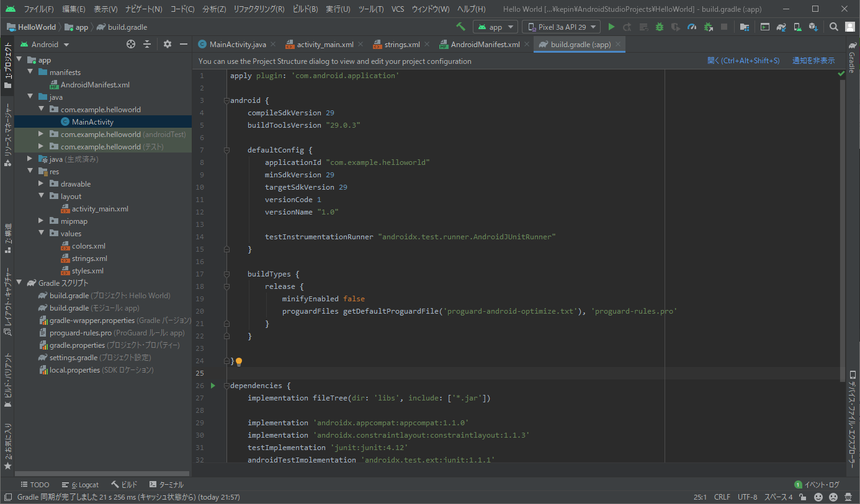Expand the drawable folder
The image size is (860, 504).
42,184
